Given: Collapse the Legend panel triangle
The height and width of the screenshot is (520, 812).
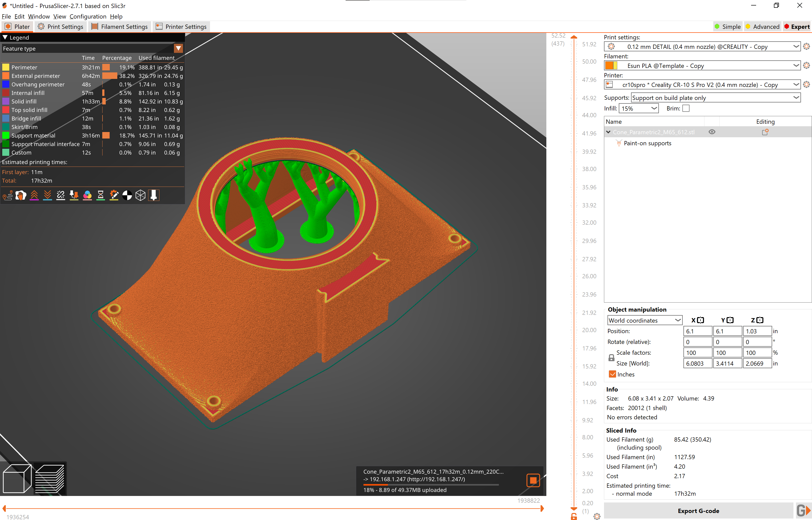Looking at the screenshot, I should click(x=5, y=38).
